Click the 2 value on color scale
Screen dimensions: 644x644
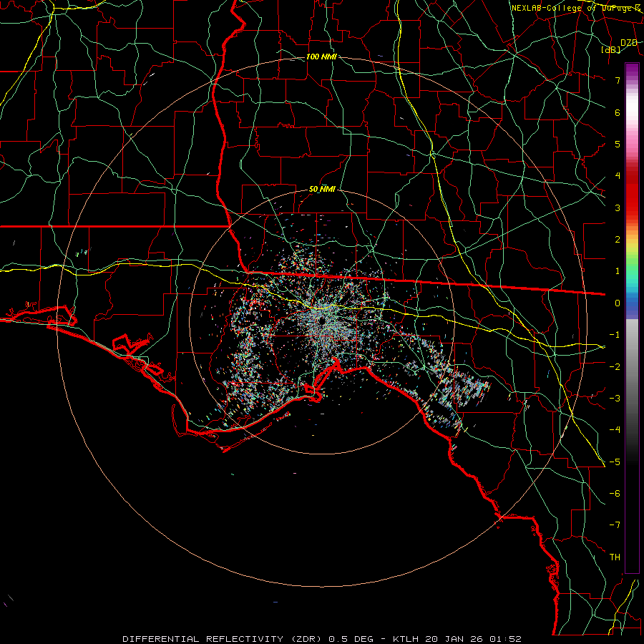click(x=618, y=240)
